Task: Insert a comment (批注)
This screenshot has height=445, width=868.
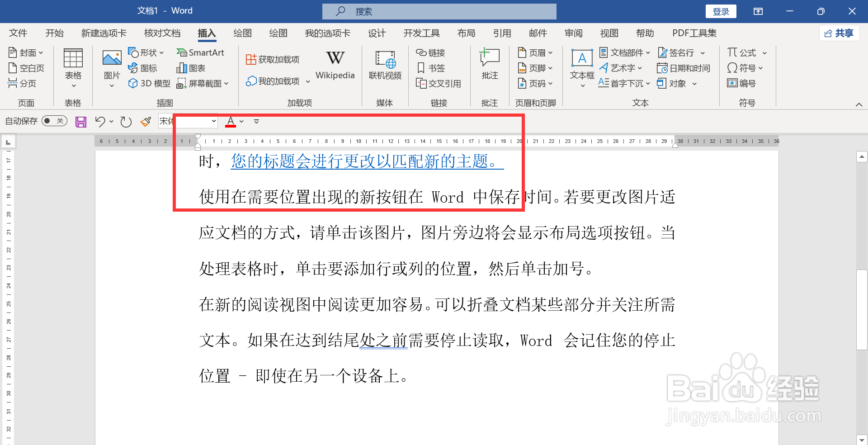Action: [x=490, y=65]
